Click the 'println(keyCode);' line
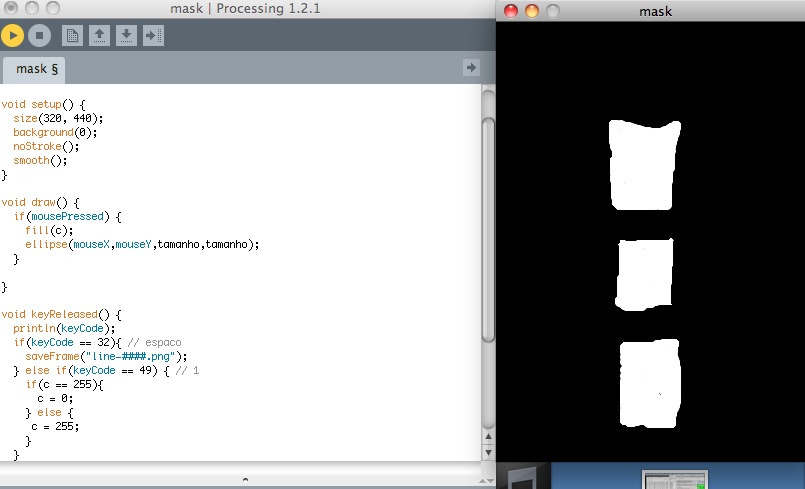The height and width of the screenshot is (489, 805). (x=64, y=328)
